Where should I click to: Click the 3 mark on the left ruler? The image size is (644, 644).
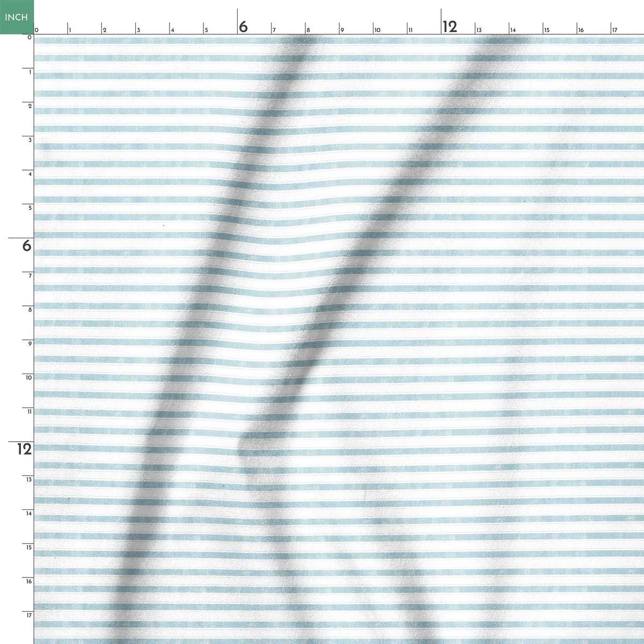pyautogui.click(x=30, y=140)
